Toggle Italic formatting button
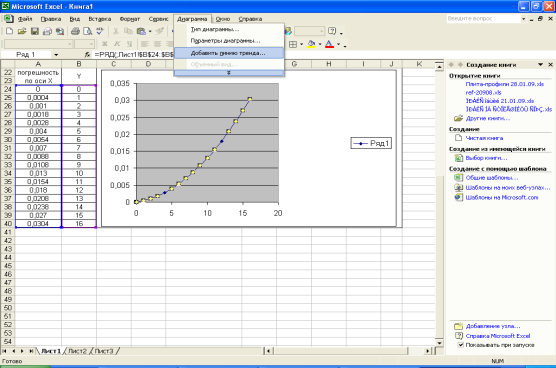The width and height of the screenshot is (556, 368). [x=117, y=44]
